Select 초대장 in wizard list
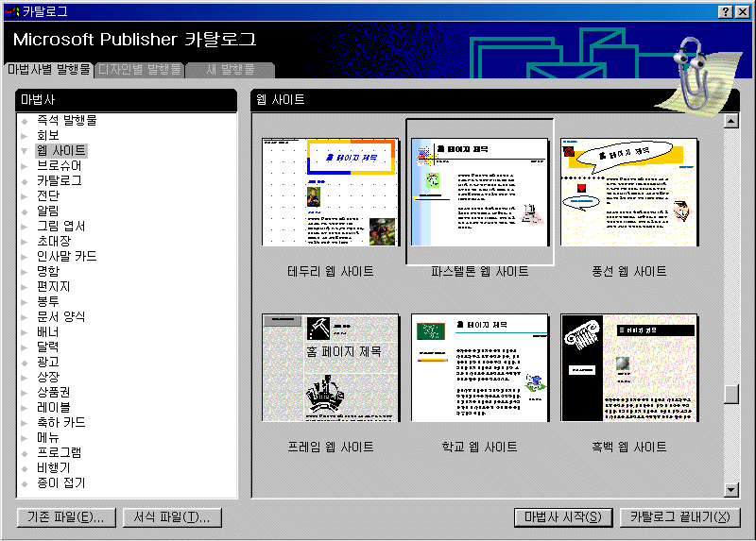 click(54, 241)
